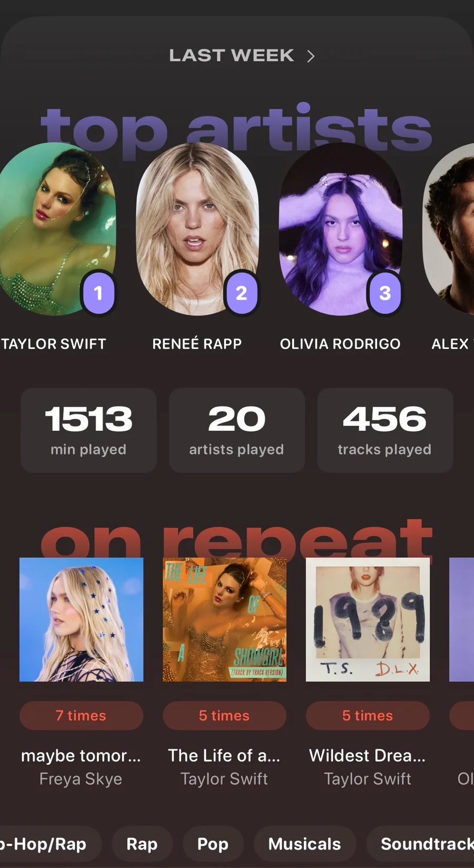Open the partially visible fourth artist portrait
The height and width of the screenshot is (868, 474).
(x=449, y=229)
